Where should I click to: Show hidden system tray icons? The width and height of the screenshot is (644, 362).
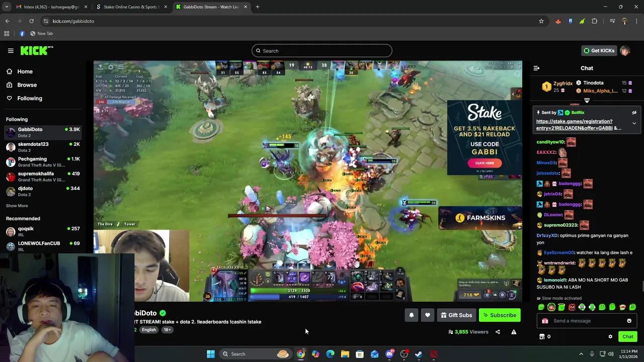pyautogui.click(x=581, y=354)
